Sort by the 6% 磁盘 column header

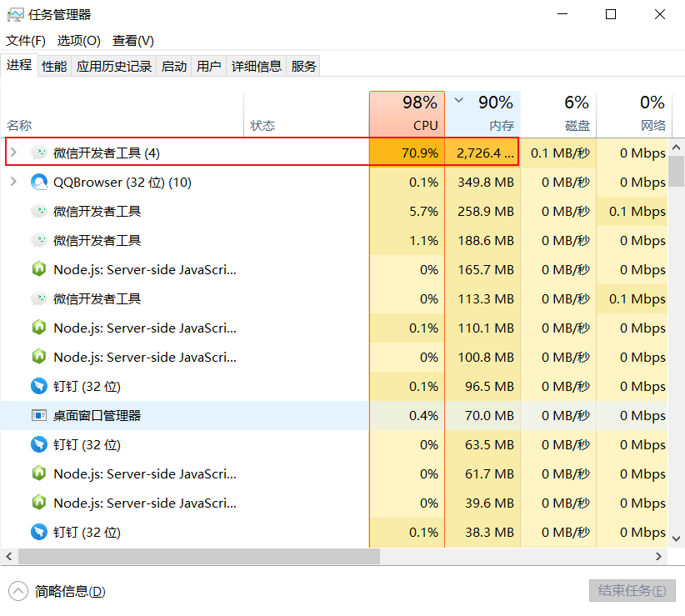558,114
